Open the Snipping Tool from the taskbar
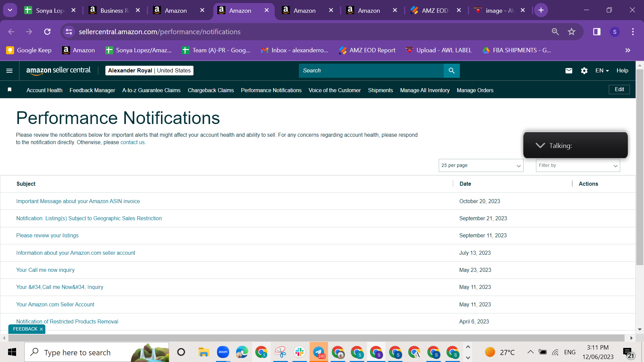Viewport: 644px width, 362px height. pos(280,352)
